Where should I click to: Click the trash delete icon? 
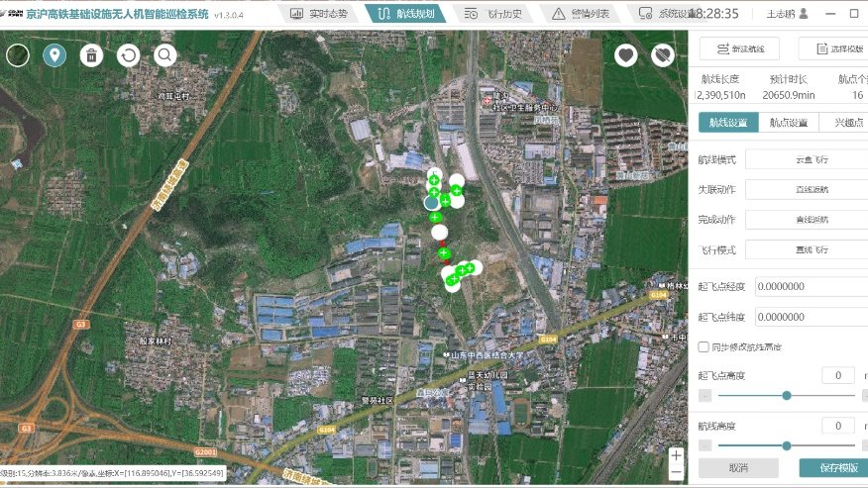(x=91, y=55)
